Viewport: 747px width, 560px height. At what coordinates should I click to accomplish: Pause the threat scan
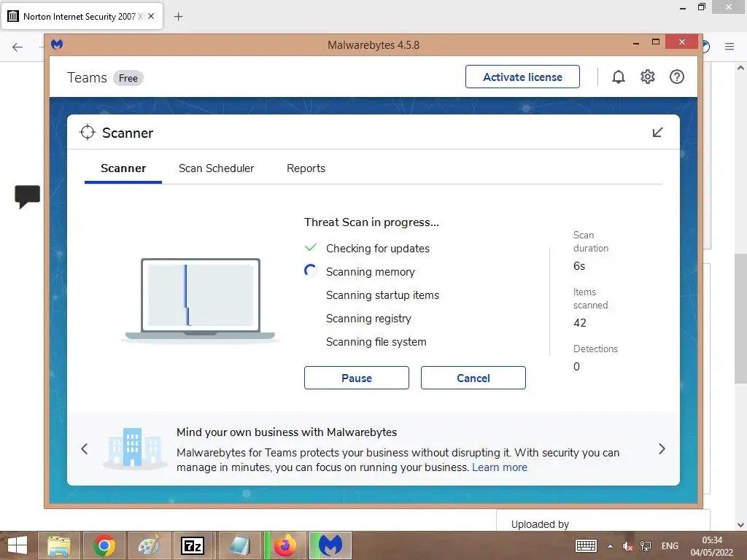tap(356, 378)
